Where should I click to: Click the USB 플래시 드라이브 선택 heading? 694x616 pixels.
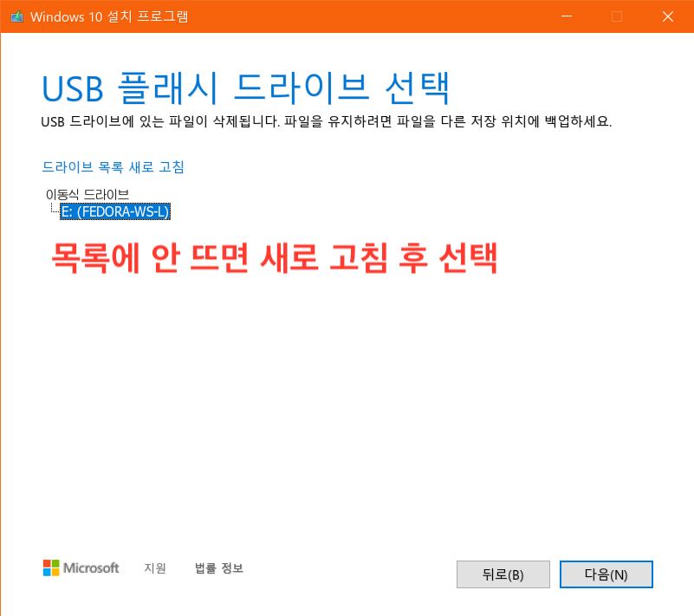(245, 87)
